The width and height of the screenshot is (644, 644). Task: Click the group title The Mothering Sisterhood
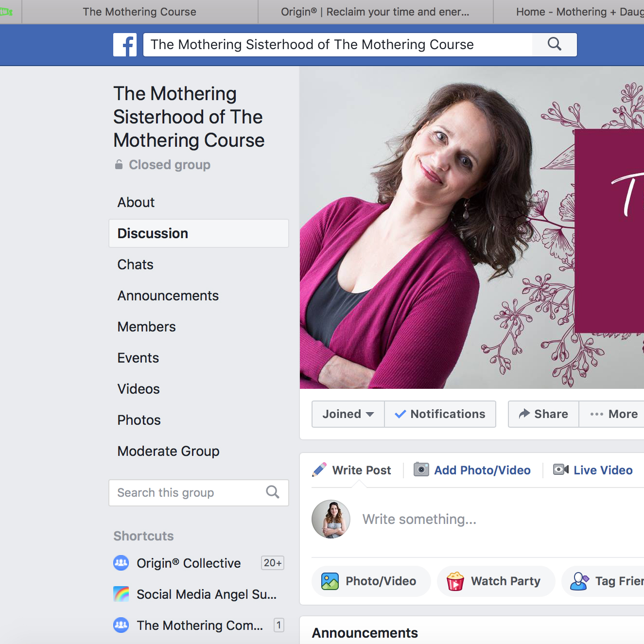pyautogui.click(x=189, y=117)
